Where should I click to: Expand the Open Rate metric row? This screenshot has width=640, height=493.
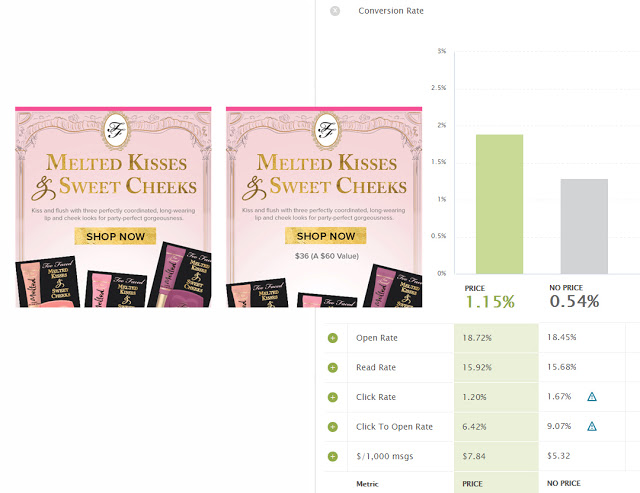pos(333,338)
